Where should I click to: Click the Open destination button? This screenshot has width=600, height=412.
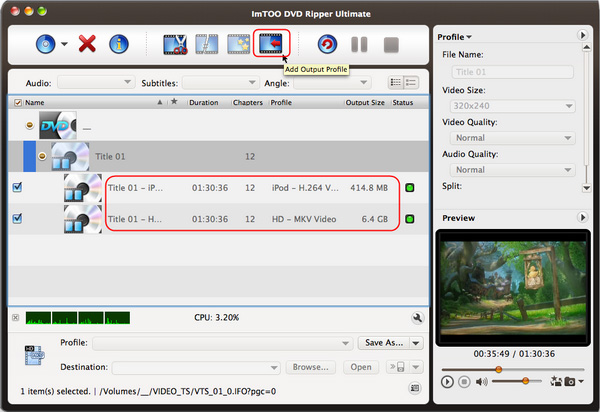[360, 367]
